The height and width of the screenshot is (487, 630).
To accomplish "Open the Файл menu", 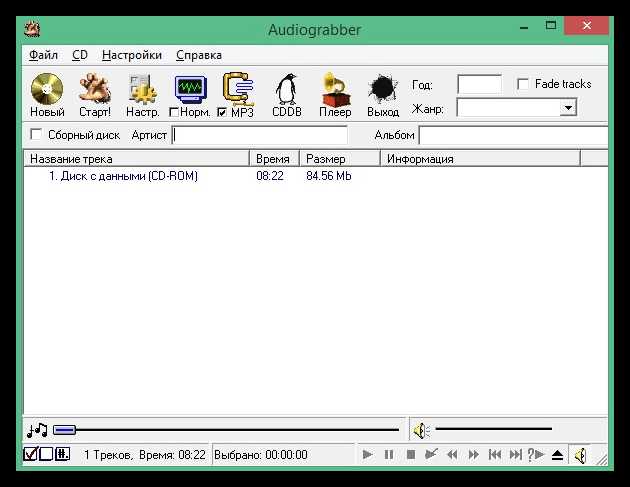I will coord(43,55).
